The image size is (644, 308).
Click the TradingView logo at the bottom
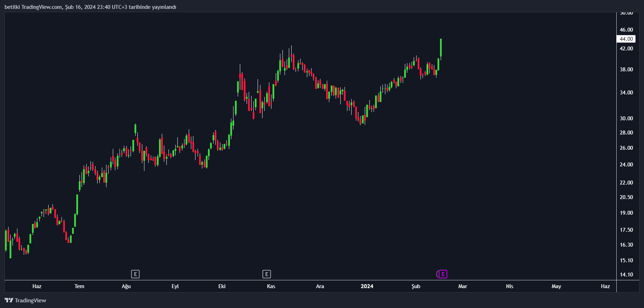coord(25,300)
